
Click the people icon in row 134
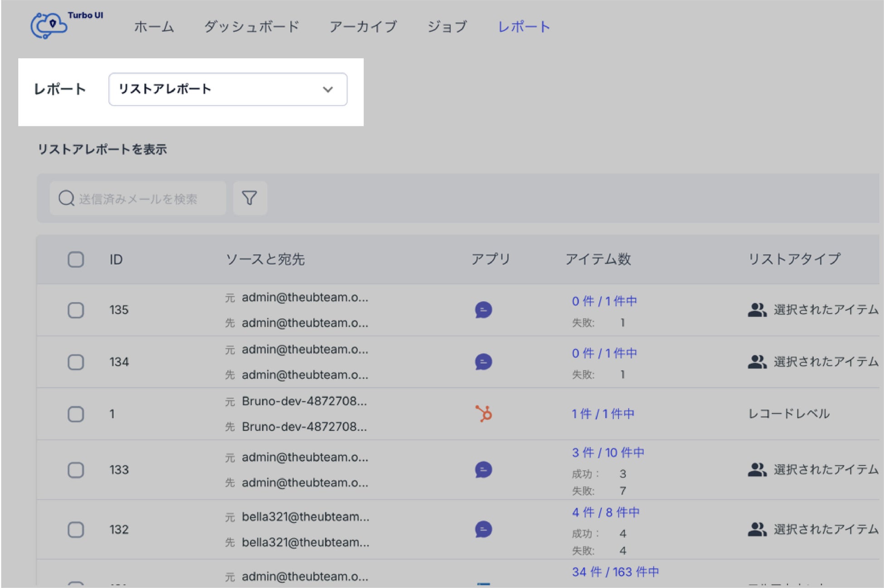[x=757, y=361]
